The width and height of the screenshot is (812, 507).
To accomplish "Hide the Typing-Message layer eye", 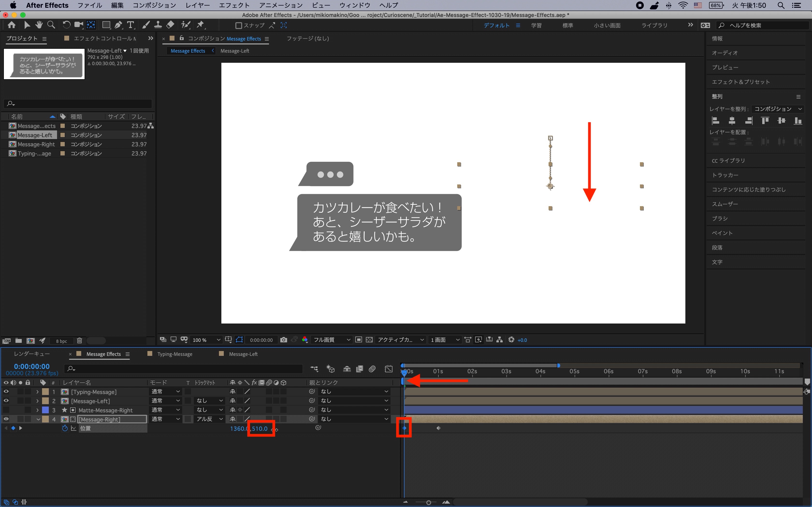I will 6,391.
